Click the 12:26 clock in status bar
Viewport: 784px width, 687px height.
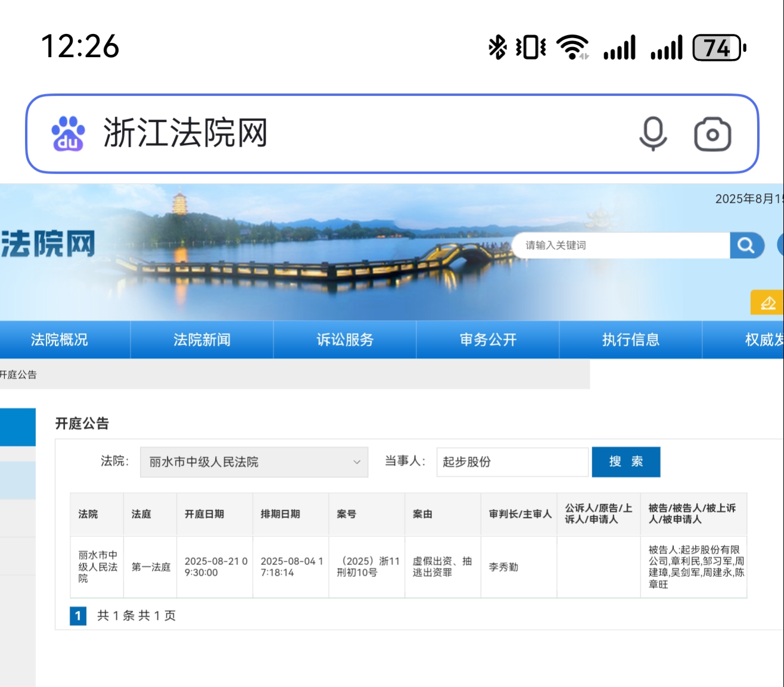pos(80,46)
